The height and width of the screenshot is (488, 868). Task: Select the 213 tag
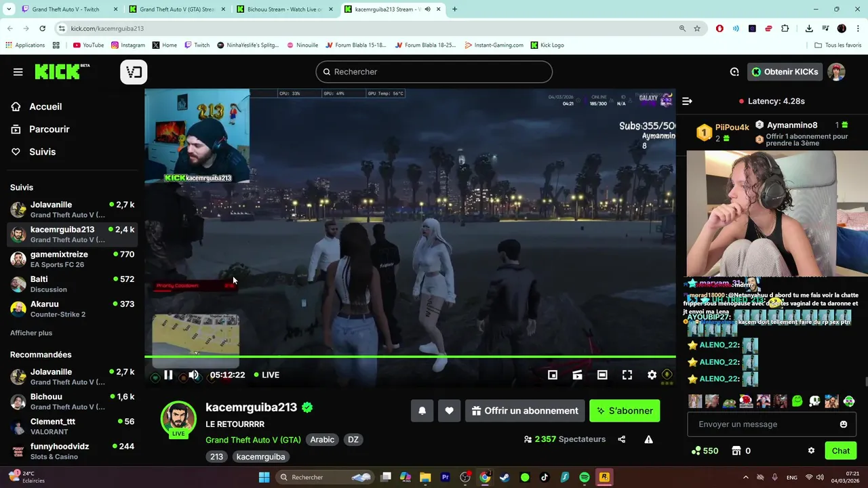[x=216, y=457]
